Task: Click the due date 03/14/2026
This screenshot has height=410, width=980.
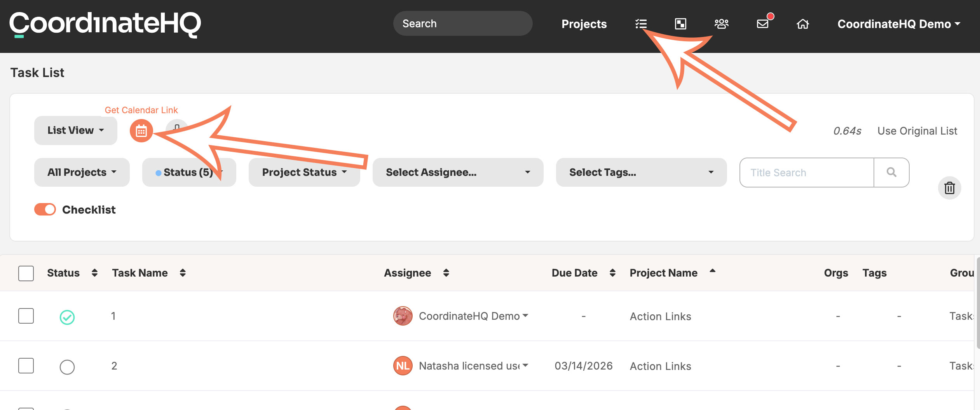Action: click(x=583, y=366)
